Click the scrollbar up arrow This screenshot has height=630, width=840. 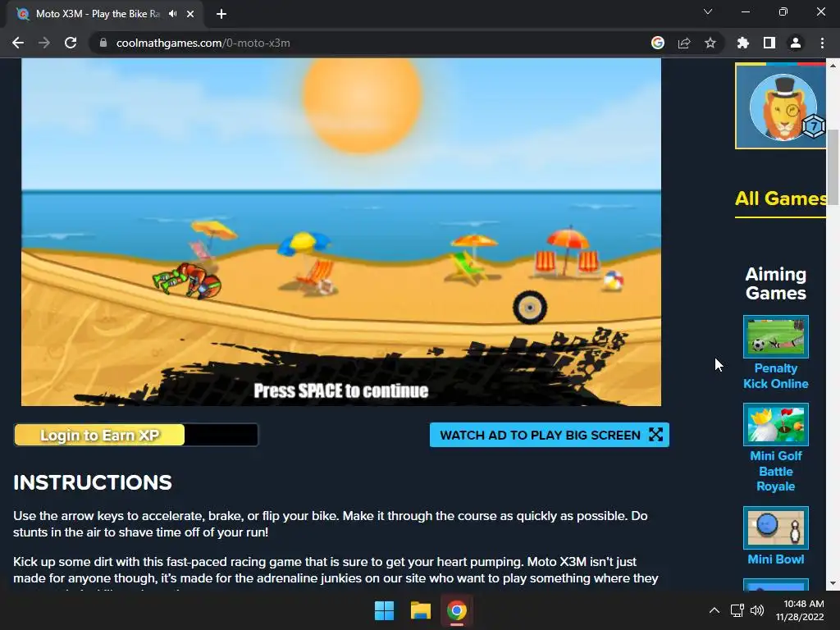[833, 66]
